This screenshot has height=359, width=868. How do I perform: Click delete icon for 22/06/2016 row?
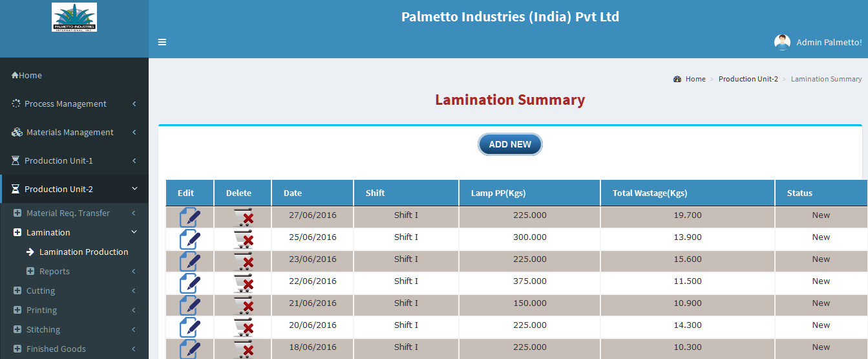tap(243, 283)
